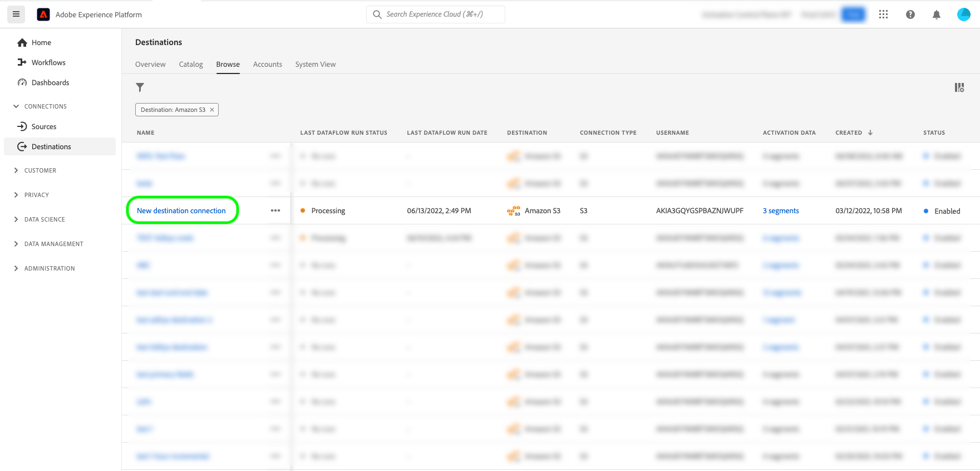Open the apps grid switcher
Viewport: 980px width, 471px height.
coord(883,14)
